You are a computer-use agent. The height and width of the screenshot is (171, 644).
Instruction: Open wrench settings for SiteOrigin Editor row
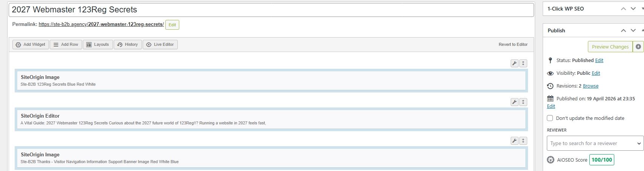(x=514, y=102)
